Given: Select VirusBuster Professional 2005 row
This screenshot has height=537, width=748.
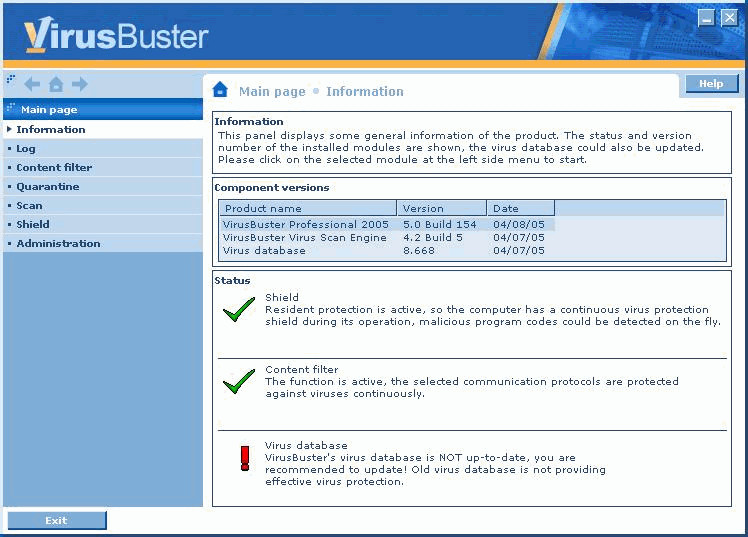Looking at the screenshot, I should pyautogui.click(x=387, y=224).
